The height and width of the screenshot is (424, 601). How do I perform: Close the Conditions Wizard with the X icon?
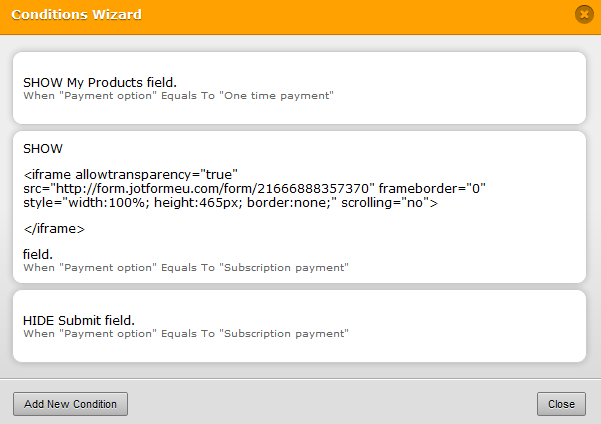pos(583,14)
